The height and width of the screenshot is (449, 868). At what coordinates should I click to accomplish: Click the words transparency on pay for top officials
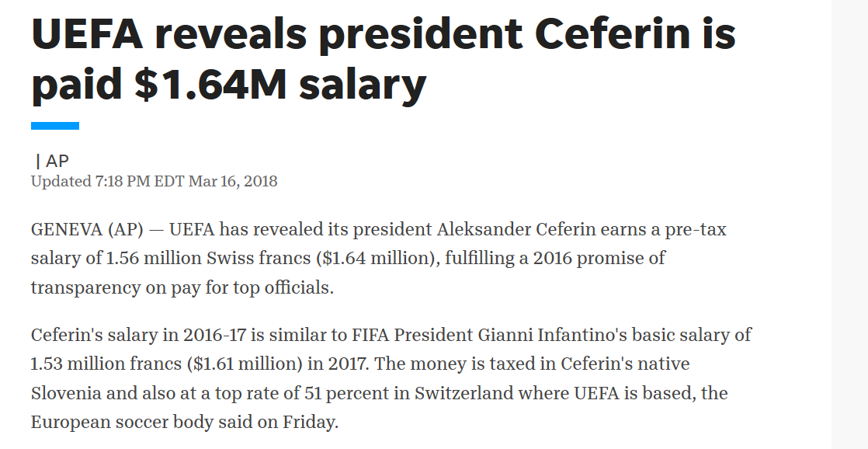[x=182, y=288]
